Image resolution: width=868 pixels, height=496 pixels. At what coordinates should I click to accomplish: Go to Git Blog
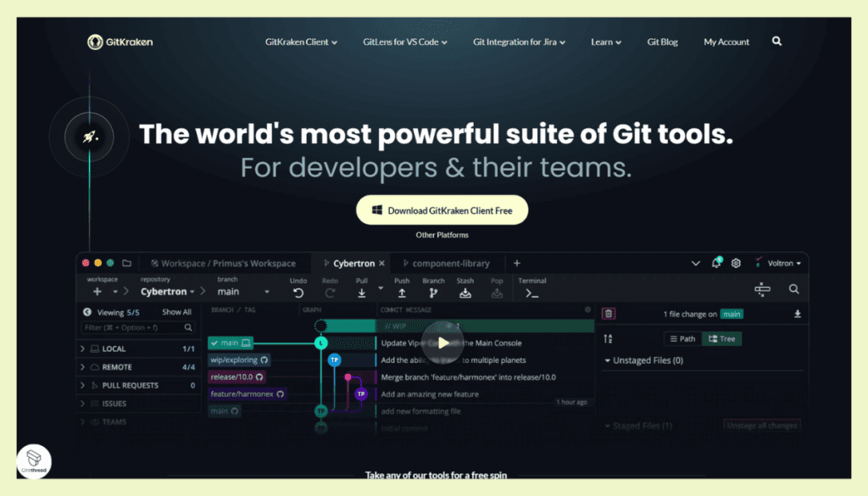(x=662, y=42)
